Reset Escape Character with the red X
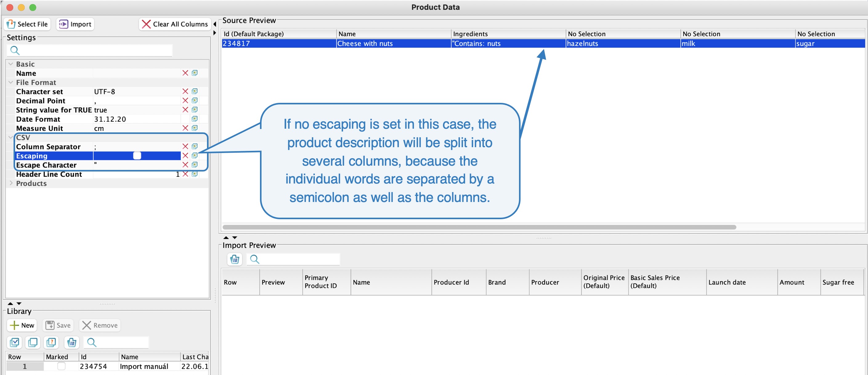This screenshot has width=868, height=375. [185, 165]
